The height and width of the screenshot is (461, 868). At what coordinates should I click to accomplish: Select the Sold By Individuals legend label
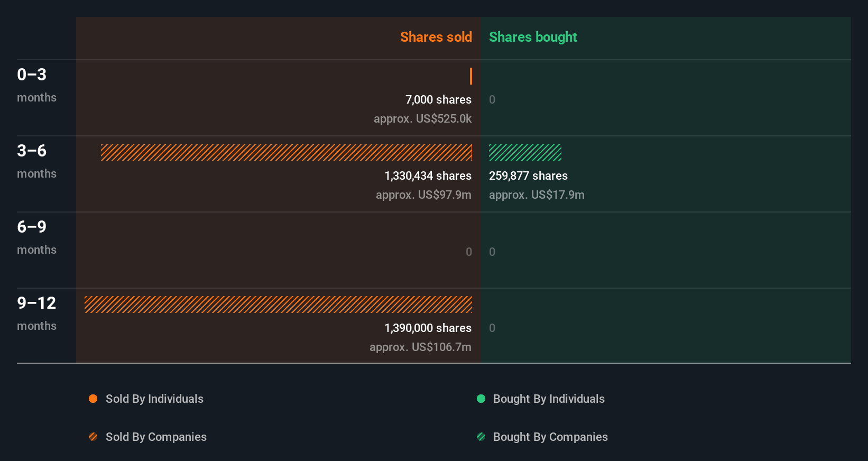(154, 399)
